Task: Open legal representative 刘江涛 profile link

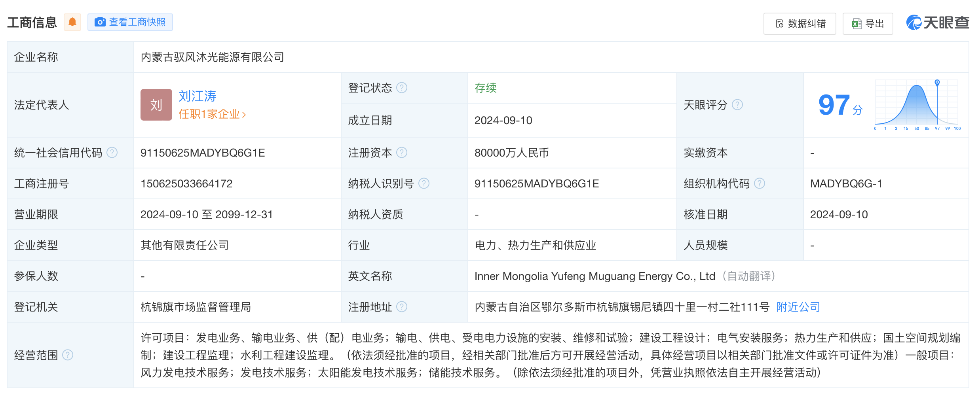Action: pyautogui.click(x=198, y=96)
